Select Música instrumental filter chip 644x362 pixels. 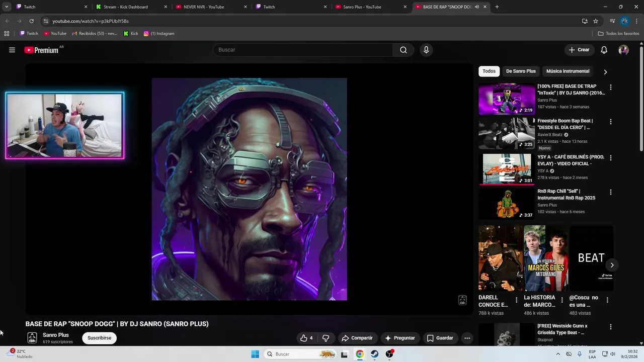(568, 71)
